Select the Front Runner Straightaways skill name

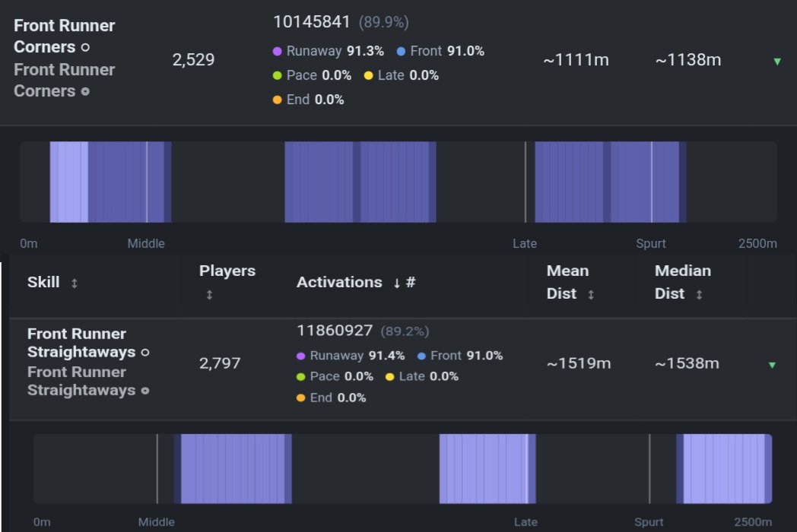click(x=81, y=343)
